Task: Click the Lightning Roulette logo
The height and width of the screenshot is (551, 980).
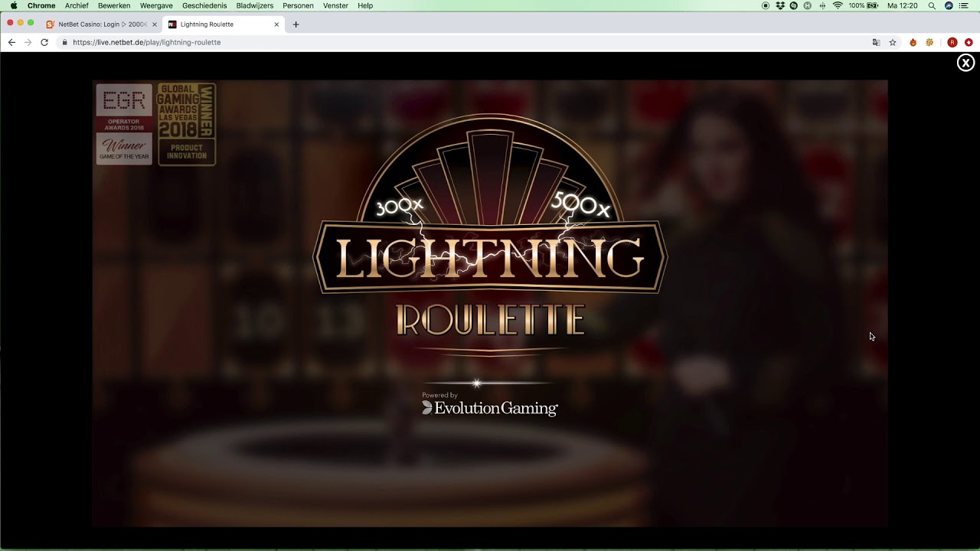Action: point(490,236)
